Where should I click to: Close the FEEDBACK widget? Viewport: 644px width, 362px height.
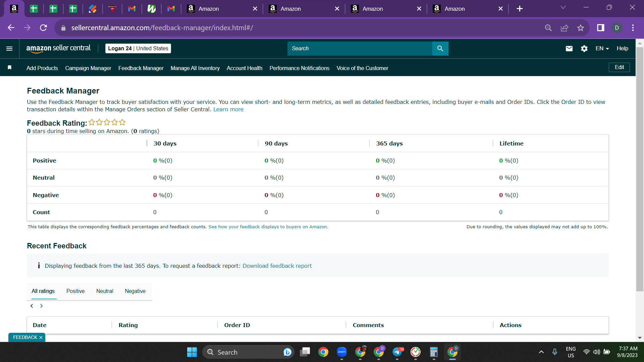tap(41, 338)
